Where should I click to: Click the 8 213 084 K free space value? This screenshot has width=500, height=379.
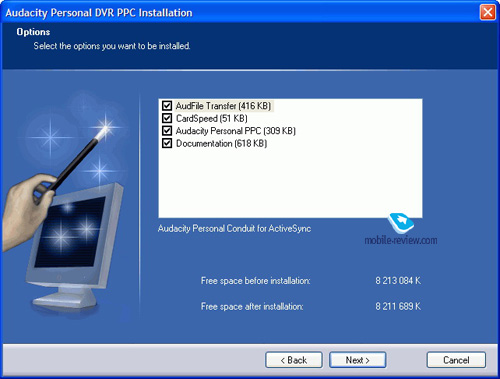pyautogui.click(x=398, y=281)
